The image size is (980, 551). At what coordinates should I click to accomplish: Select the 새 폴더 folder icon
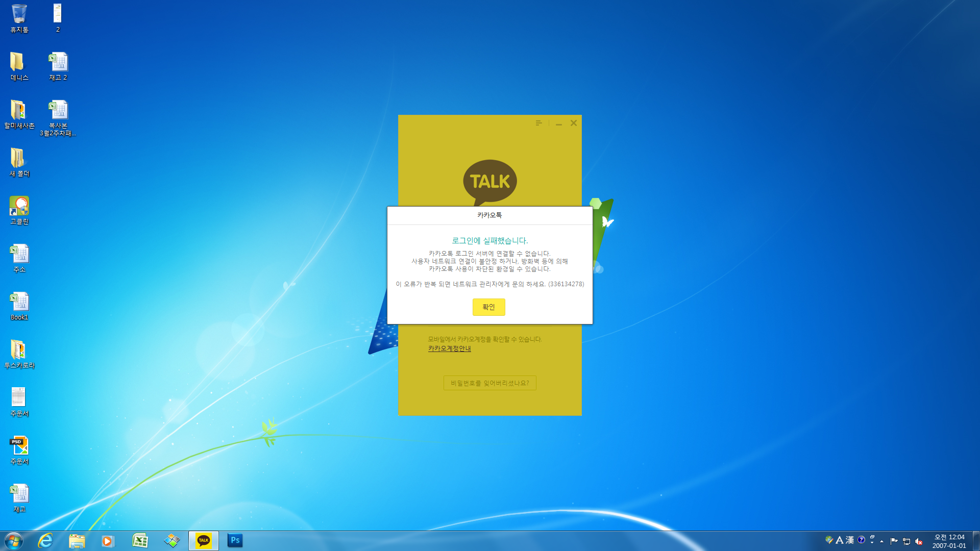[x=19, y=162]
